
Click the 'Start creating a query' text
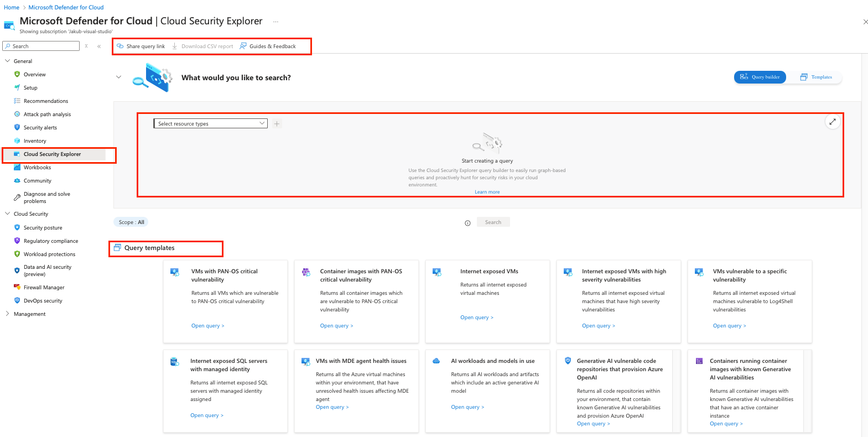point(487,161)
